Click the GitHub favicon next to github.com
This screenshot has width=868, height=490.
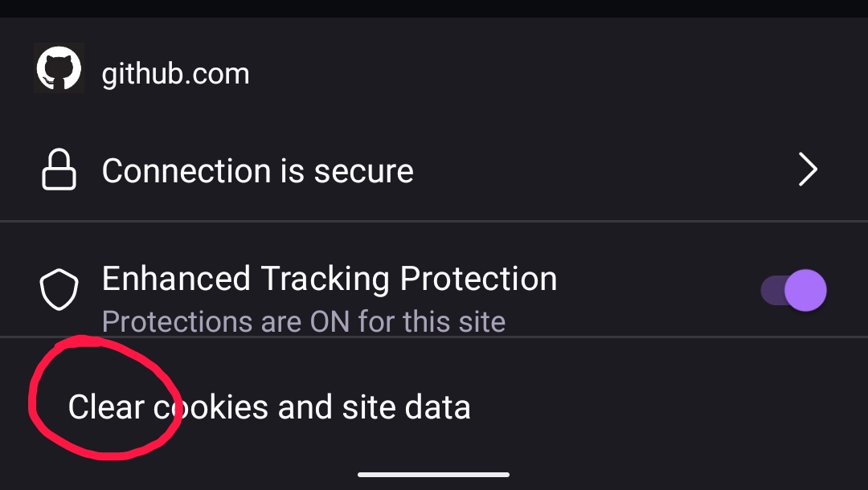59,68
